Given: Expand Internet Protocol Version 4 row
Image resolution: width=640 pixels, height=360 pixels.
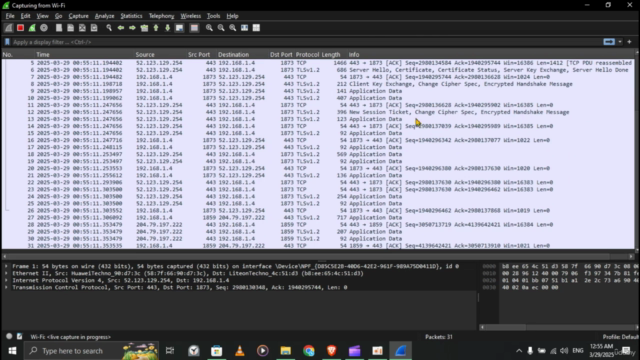Looking at the screenshot, I should [6, 280].
